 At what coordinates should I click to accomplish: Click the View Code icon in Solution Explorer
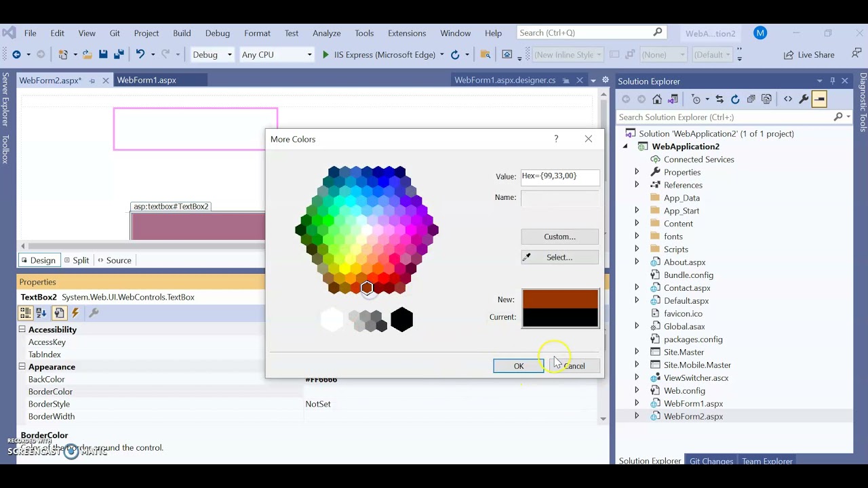coord(788,100)
